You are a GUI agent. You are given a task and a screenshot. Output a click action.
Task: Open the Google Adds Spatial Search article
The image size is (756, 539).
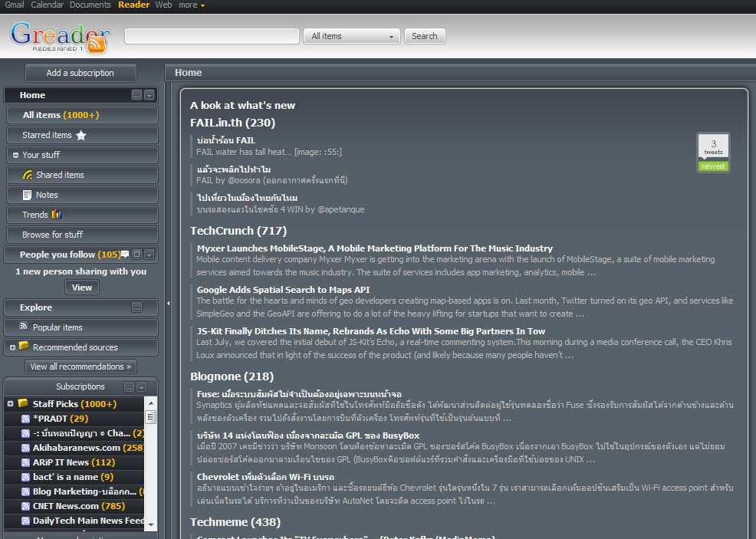coord(283,290)
